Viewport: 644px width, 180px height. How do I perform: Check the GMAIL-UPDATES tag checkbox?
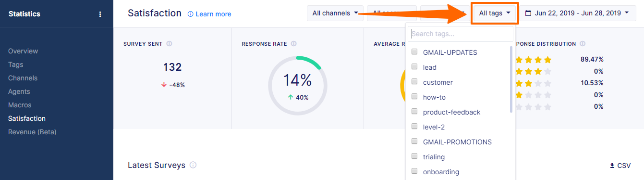click(x=414, y=52)
